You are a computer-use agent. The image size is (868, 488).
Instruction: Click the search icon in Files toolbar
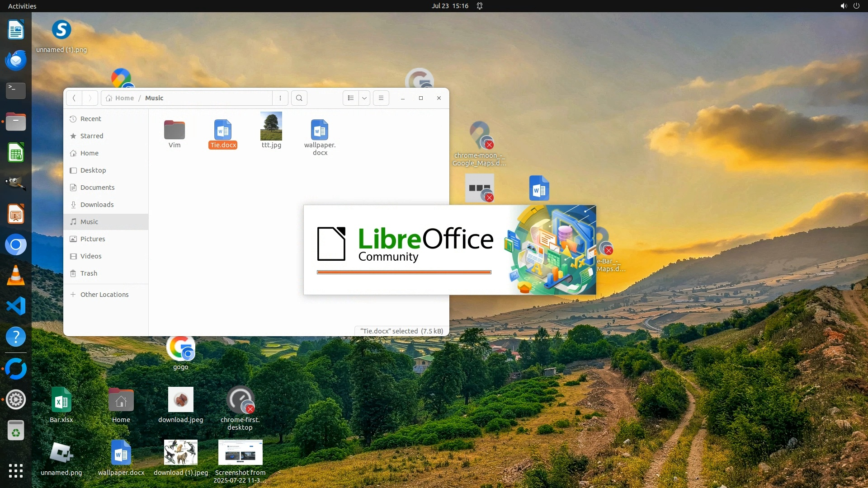click(x=299, y=98)
